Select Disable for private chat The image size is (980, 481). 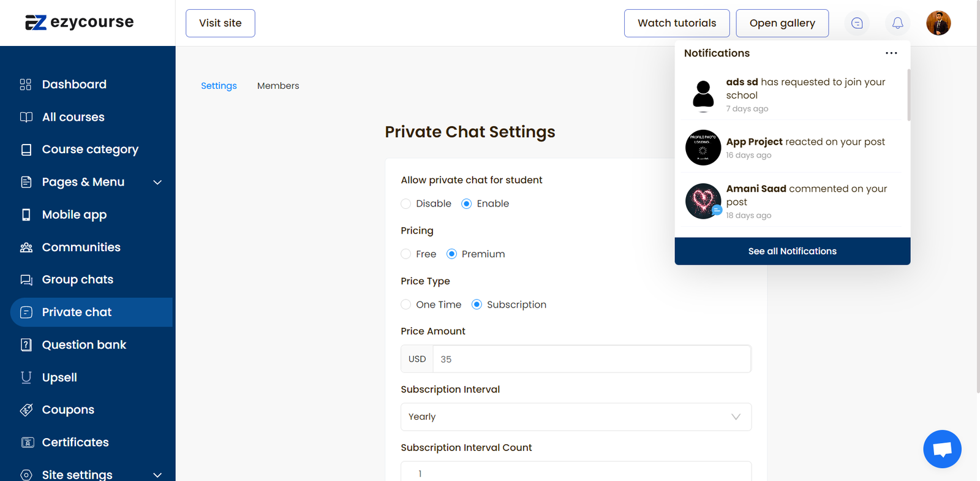406,204
